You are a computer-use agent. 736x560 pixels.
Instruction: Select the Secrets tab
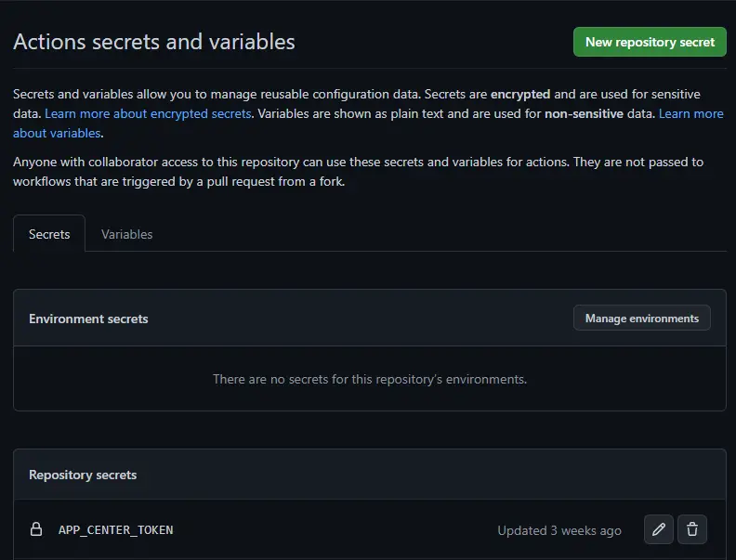pyautogui.click(x=49, y=234)
